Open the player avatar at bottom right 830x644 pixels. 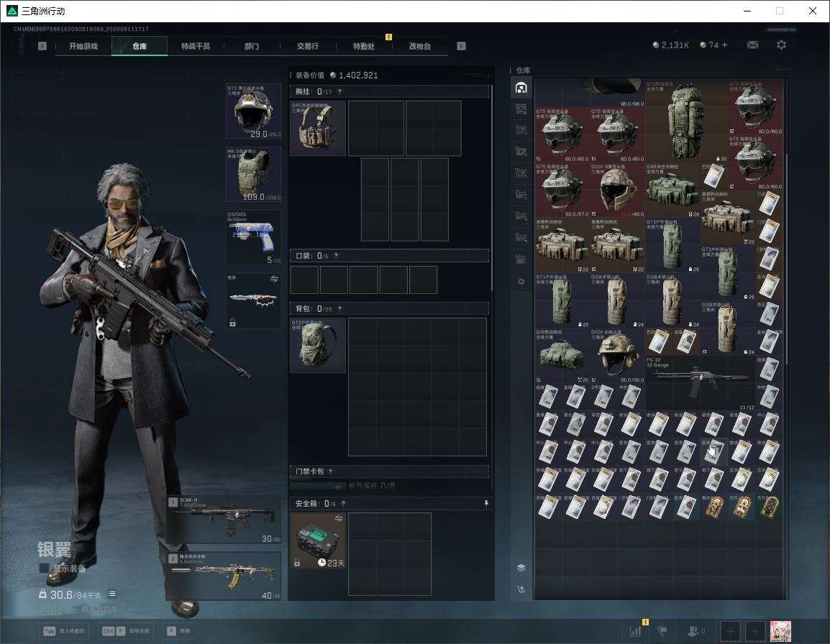[x=780, y=631]
